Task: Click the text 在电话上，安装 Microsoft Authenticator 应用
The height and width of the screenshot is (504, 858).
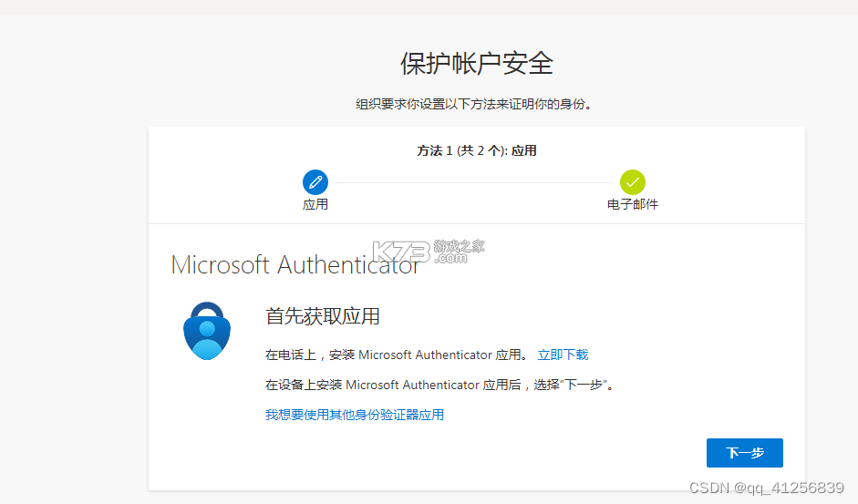Action: click(396, 355)
